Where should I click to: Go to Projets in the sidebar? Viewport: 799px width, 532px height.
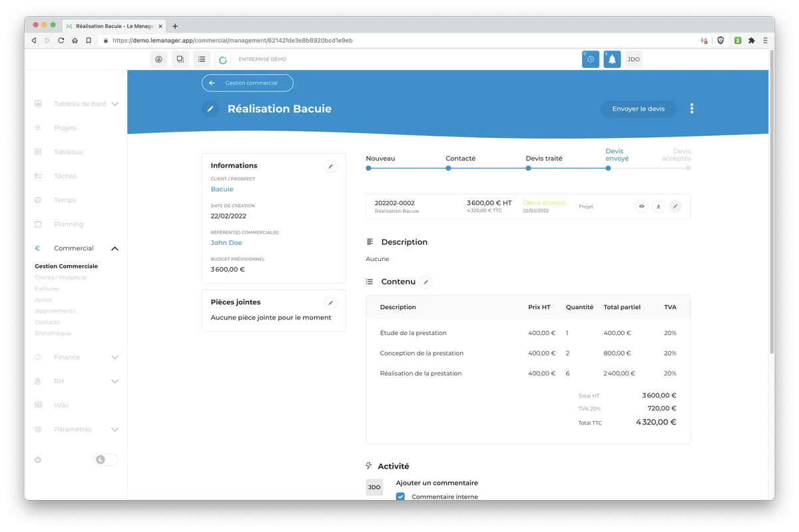click(65, 128)
